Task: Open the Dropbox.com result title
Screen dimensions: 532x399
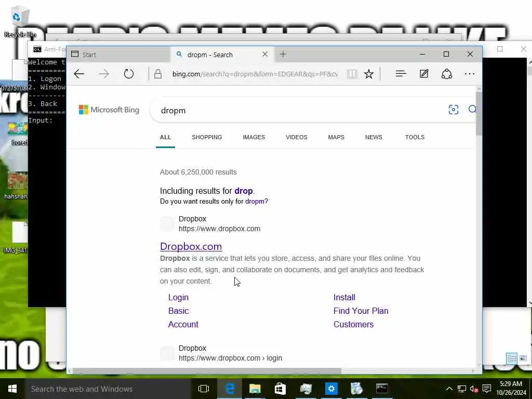Action: coord(191,246)
